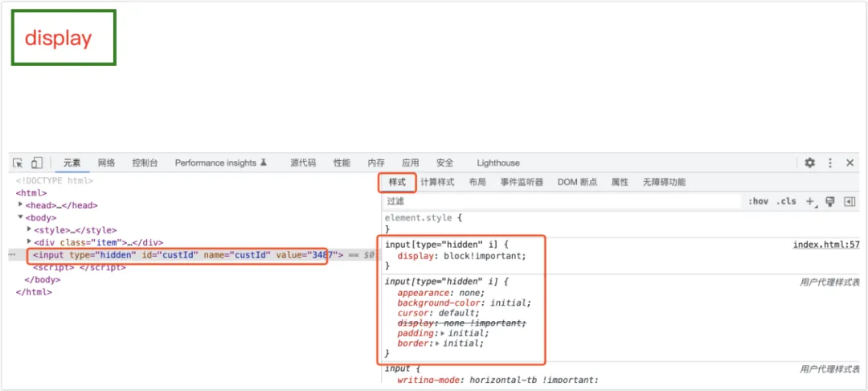Select the hidden input custId node
Image resolution: width=868 pixels, height=391 pixels.
coord(188,255)
